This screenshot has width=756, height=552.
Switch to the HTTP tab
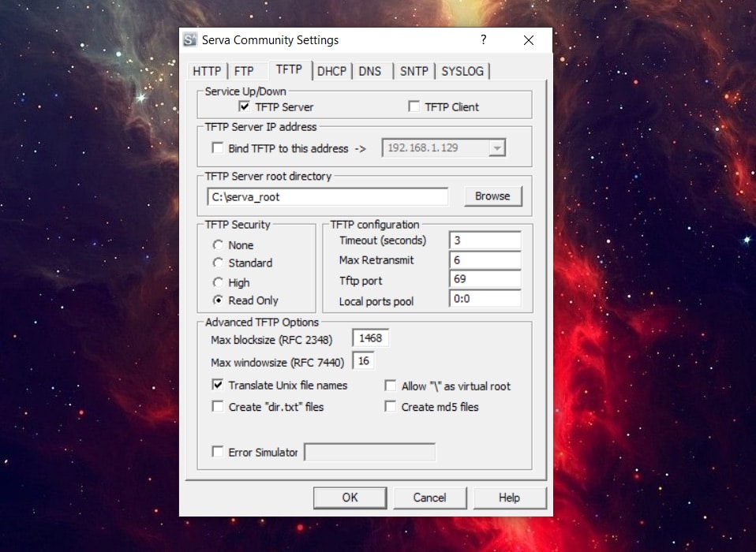[207, 71]
